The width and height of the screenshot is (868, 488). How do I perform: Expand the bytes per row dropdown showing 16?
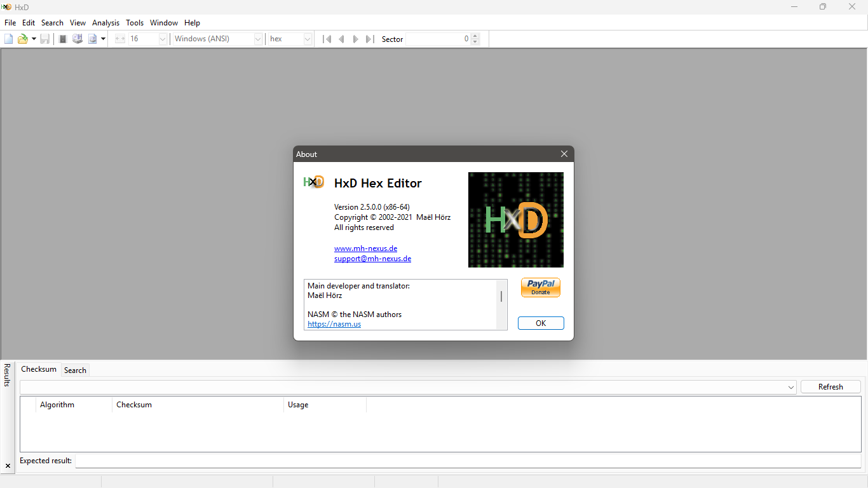click(162, 39)
